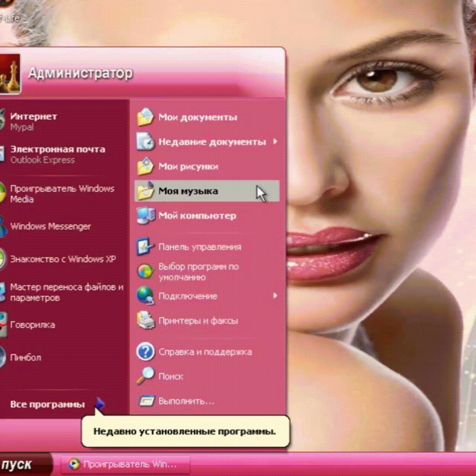Click the Недавно установленные программы tooltip
Screen dimensions: 476x476
click(185, 431)
